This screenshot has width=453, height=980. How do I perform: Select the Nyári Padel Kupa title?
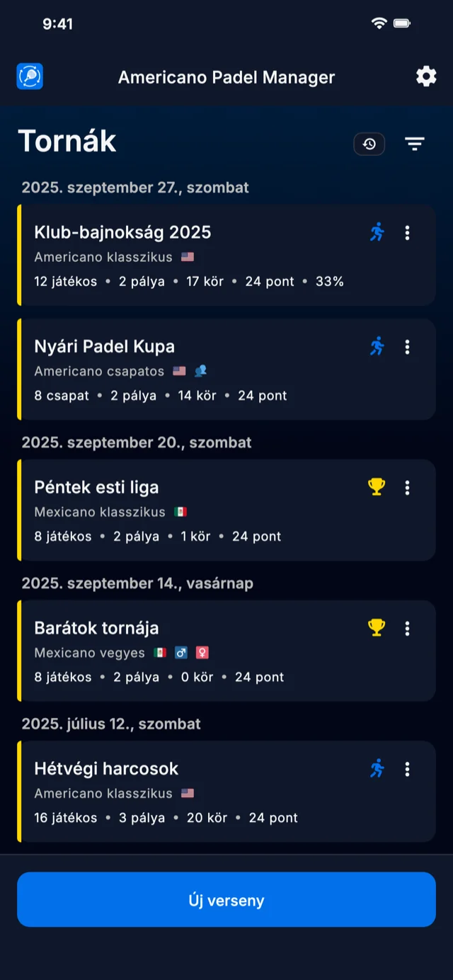tap(105, 346)
